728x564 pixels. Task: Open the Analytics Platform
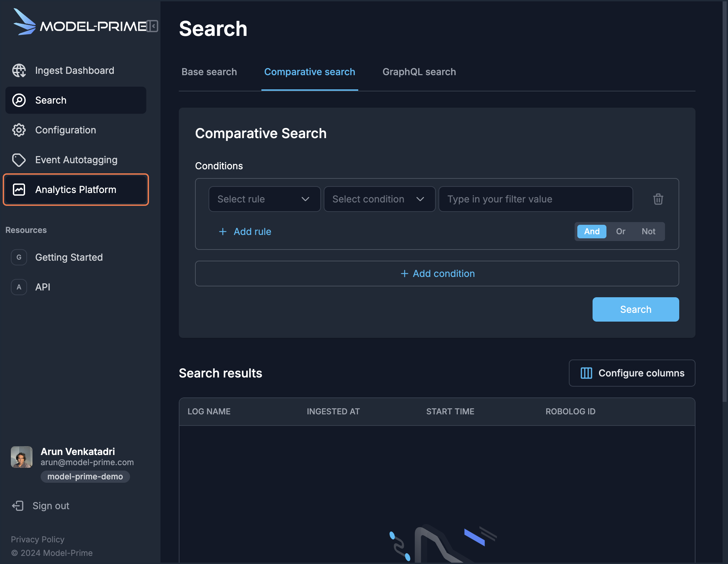pyautogui.click(x=76, y=190)
